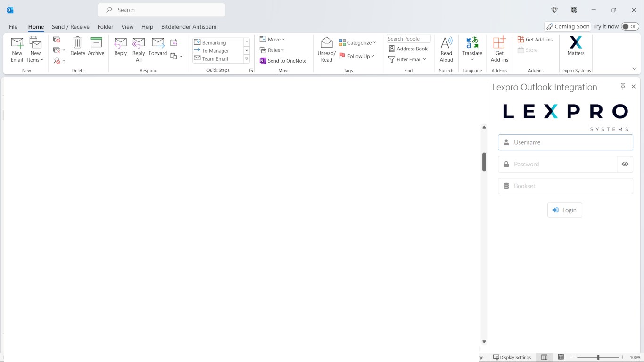The width and height of the screenshot is (644, 362).
Task: Click the Login button
Action: [x=565, y=210]
